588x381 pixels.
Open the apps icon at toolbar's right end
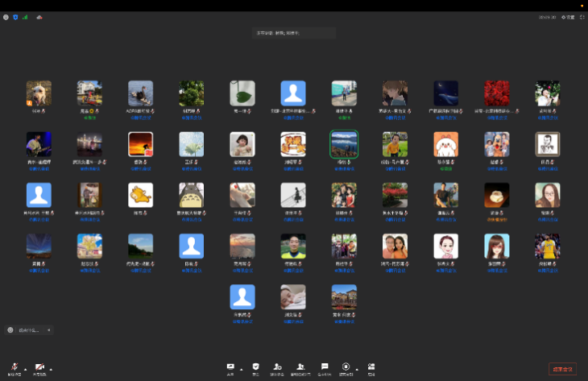click(371, 367)
